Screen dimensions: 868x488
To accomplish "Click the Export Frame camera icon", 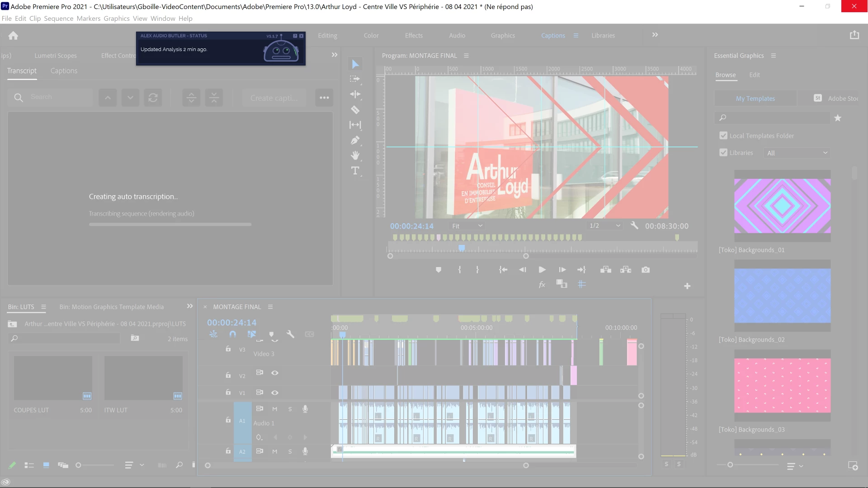I will [x=646, y=270].
